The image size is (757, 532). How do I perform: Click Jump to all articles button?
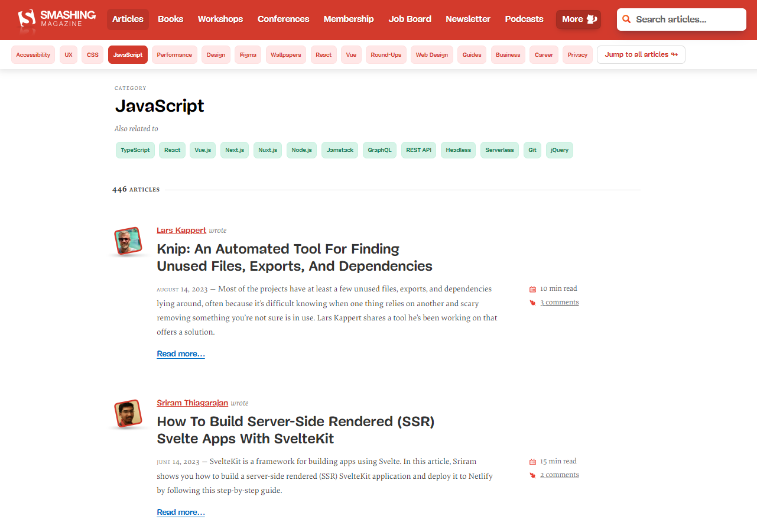[641, 55]
